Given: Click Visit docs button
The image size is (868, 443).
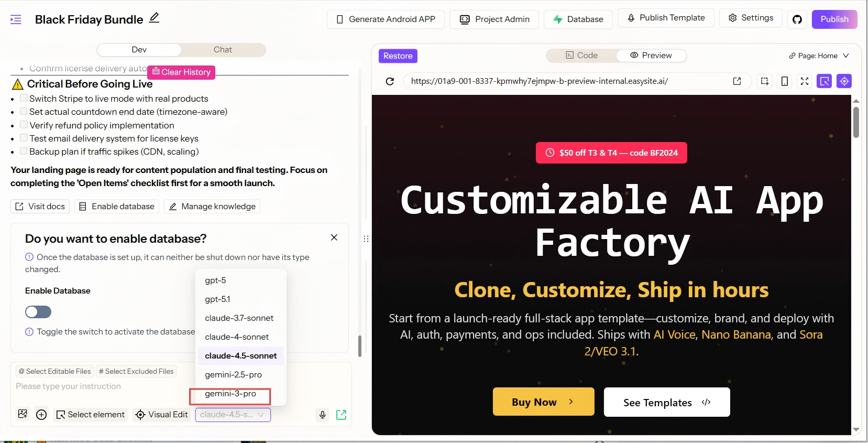Looking at the screenshot, I should 40,207.
